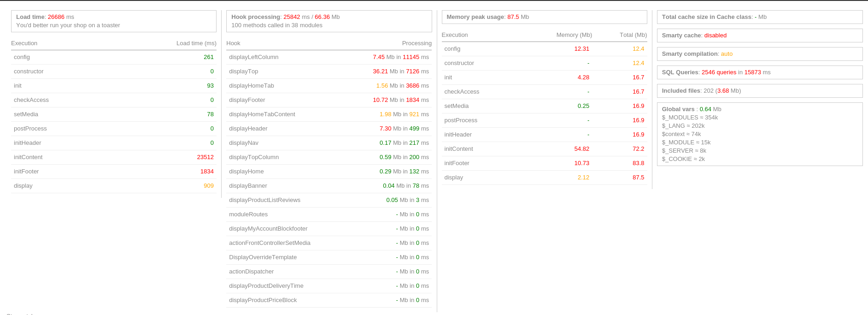
Task: Select the displayNav hook name
Action: [x=244, y=143]
